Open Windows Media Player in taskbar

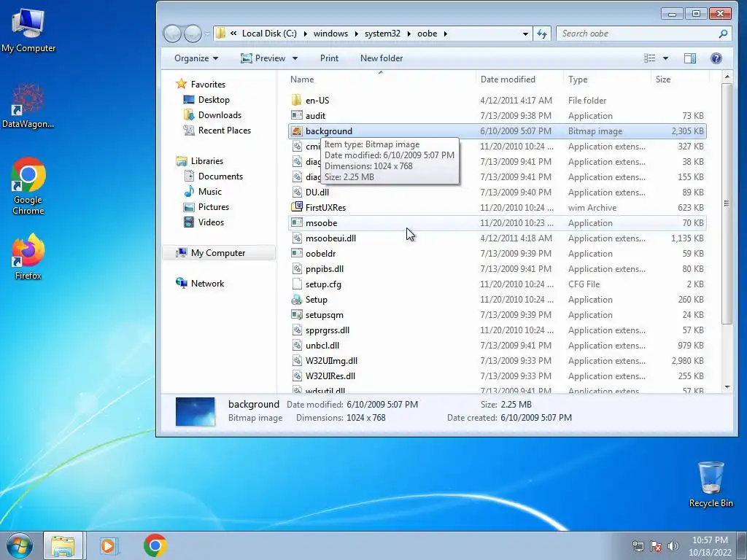pyautogui.click(x=109, y=545)
